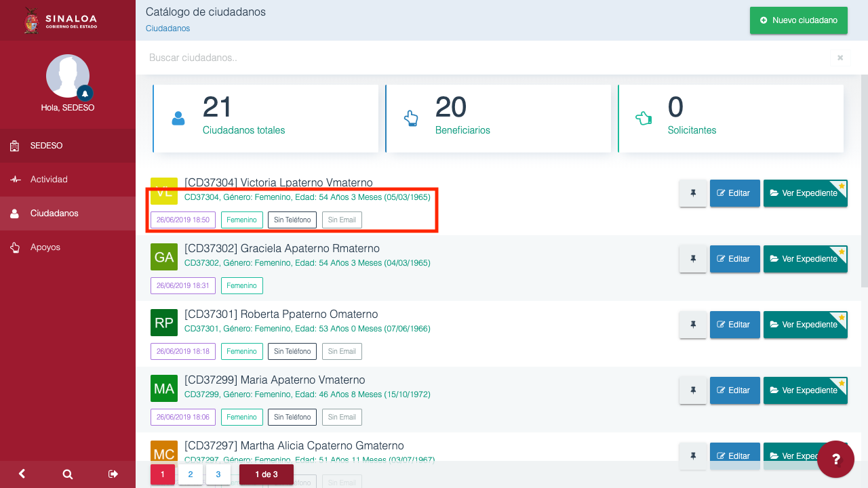Image resolution: width=868 pixels, height=488 pixels.
Task: View expediente of Maria Apaterno Vmaterno
Action: 806,390
